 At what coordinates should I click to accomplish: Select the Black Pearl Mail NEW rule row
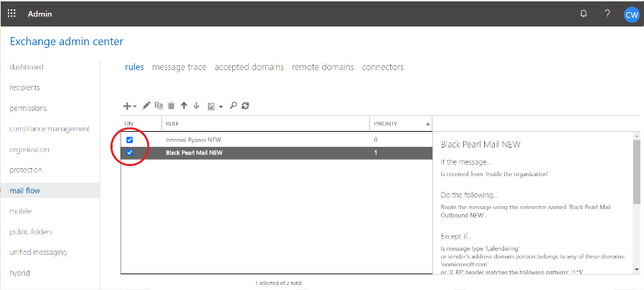pos(277,153)
